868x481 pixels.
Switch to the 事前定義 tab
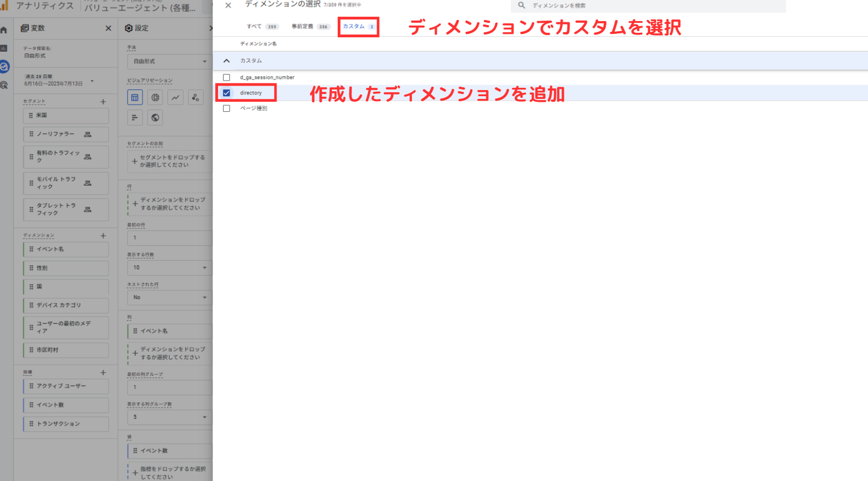310,26
